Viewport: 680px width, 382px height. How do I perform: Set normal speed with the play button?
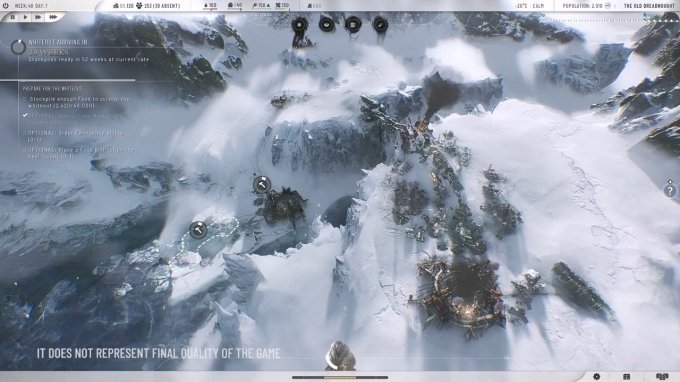point(25,17)
